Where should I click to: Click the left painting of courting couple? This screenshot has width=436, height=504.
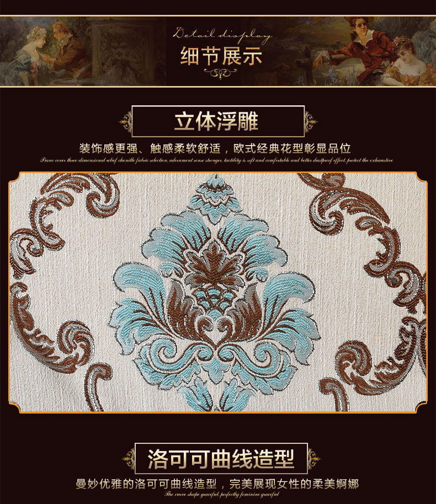[x=83, y=51]
